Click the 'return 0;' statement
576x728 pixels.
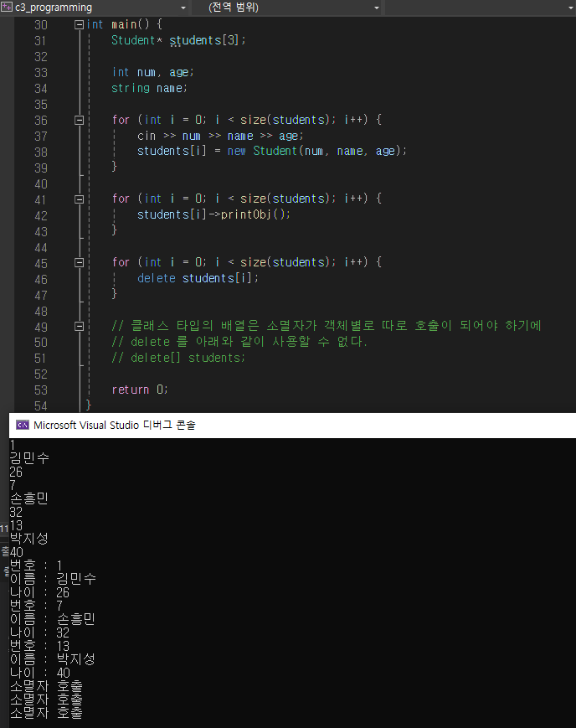(x=140, y=390)
